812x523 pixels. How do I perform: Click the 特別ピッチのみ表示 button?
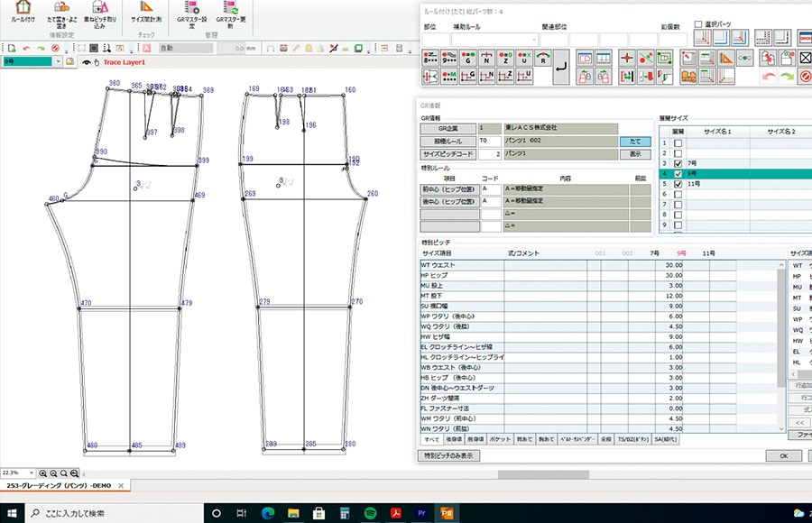click(x=450, y=456)
